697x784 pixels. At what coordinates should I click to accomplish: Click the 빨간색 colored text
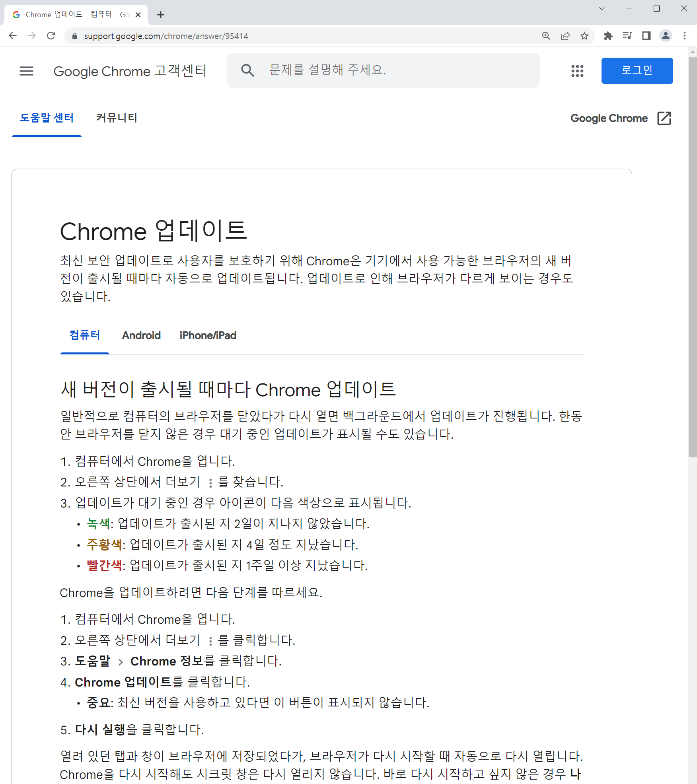tap(104, 565)
